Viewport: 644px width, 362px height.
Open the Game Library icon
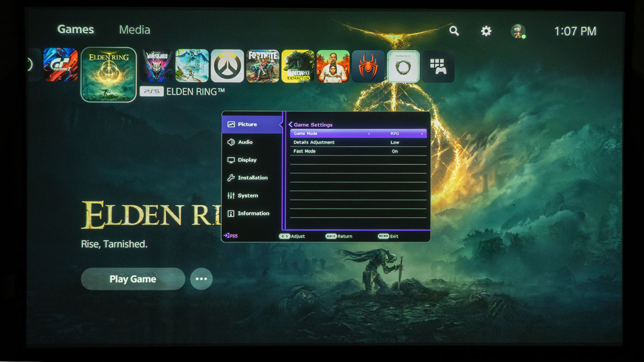pos(438,66)
